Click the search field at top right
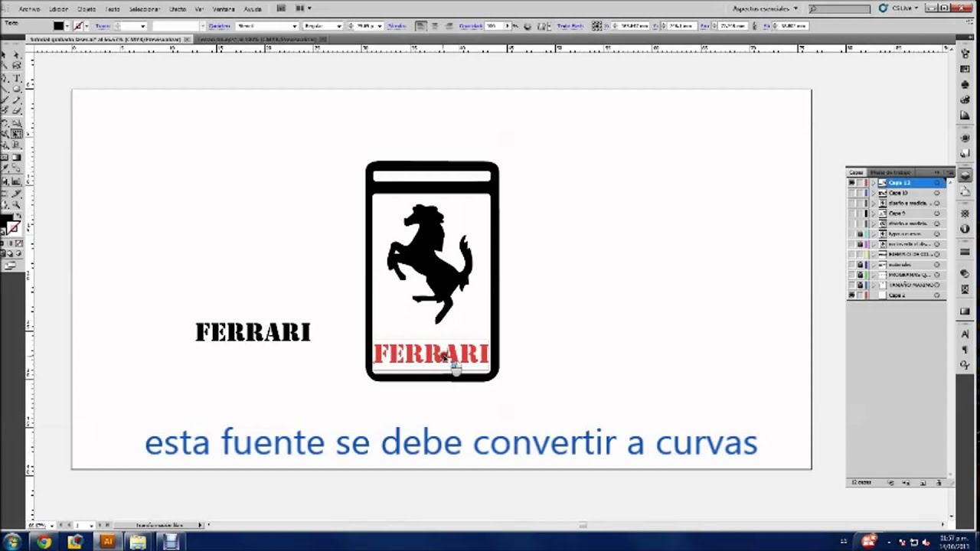Viewport: 980px width, 551px height. tap(839, 8)
